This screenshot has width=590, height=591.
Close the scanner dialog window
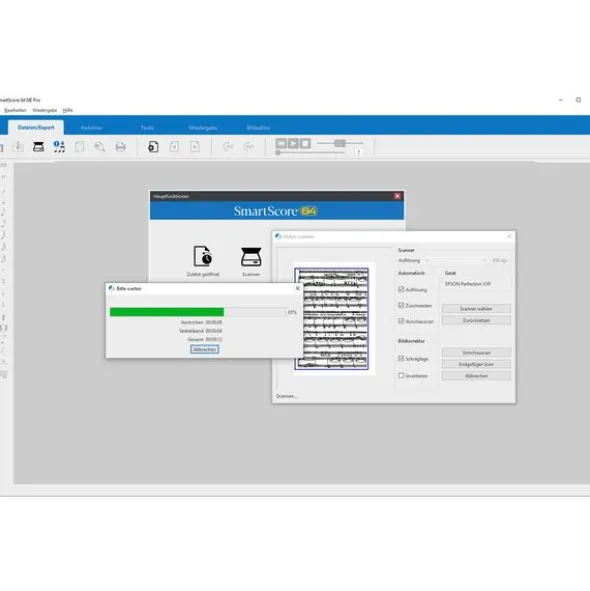pos(509,236)
